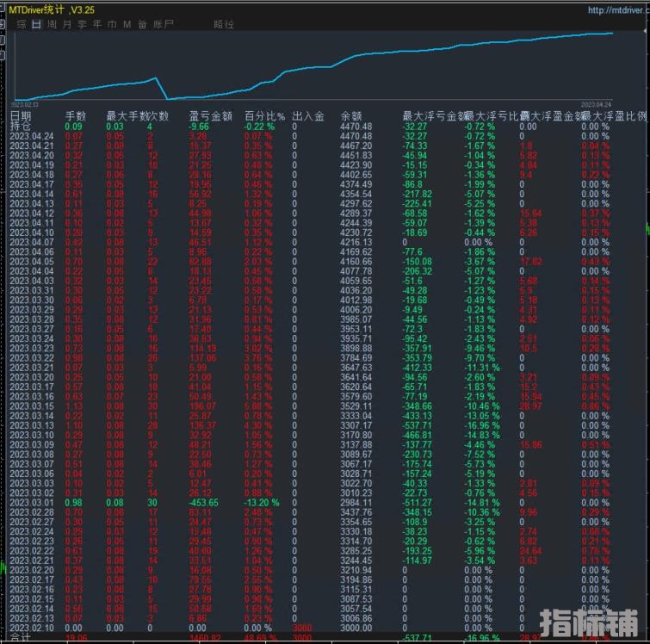The height and width of the screenshot is (644, 650).
Task: Click the 手数 column header
Action: 76,116
